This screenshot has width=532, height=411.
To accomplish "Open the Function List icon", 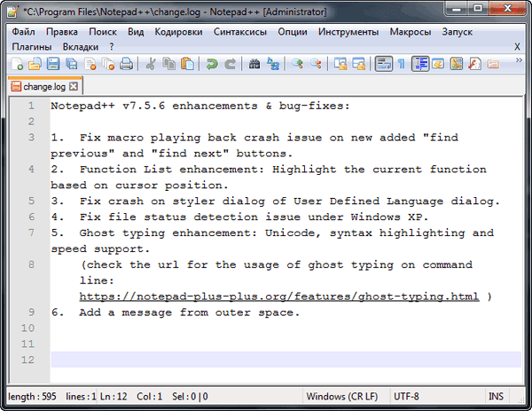I will pos(474,64).
